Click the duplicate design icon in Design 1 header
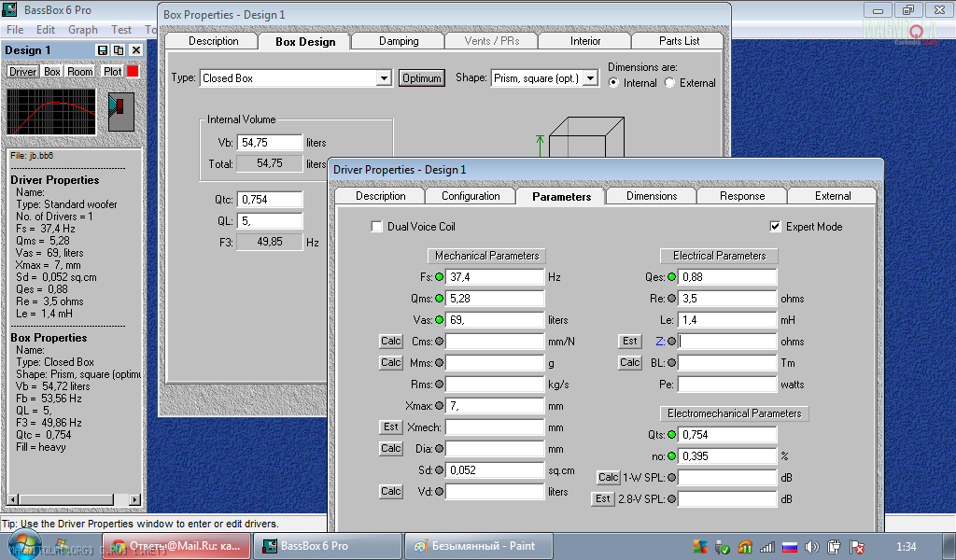 coord(119,50)
